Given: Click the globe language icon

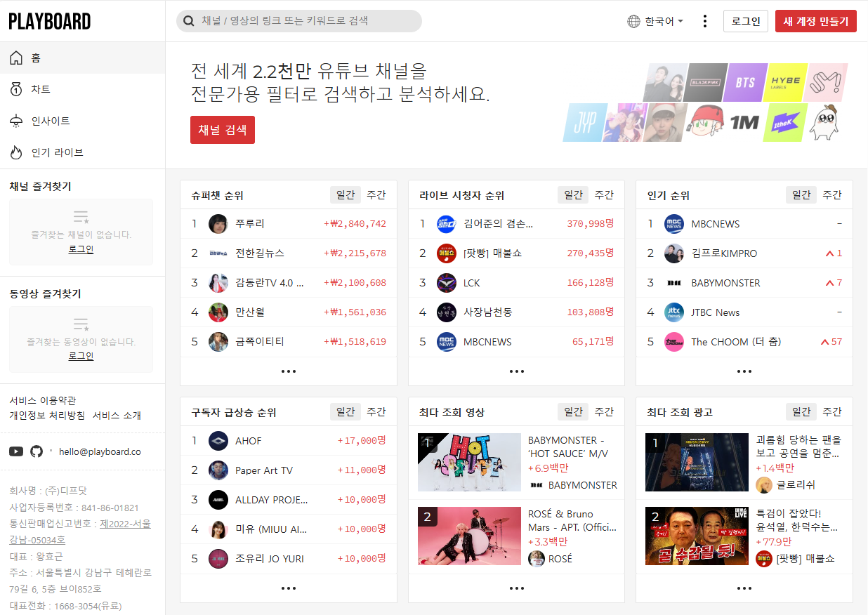Looking at the screenshot, I should (x=633, y=21).
